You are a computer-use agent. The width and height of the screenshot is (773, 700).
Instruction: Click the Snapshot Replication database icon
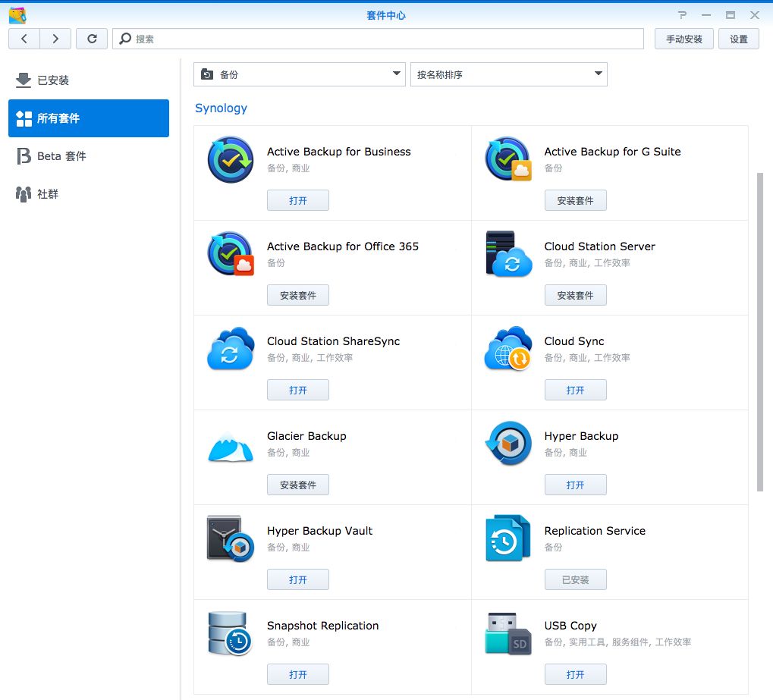point(230,633)
